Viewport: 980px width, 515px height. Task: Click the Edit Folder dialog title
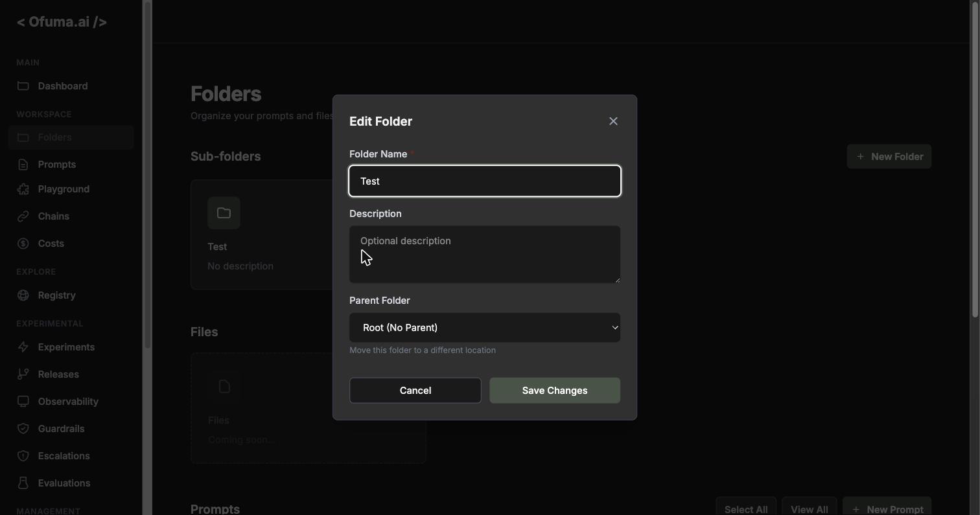click(x=380, y=121)
